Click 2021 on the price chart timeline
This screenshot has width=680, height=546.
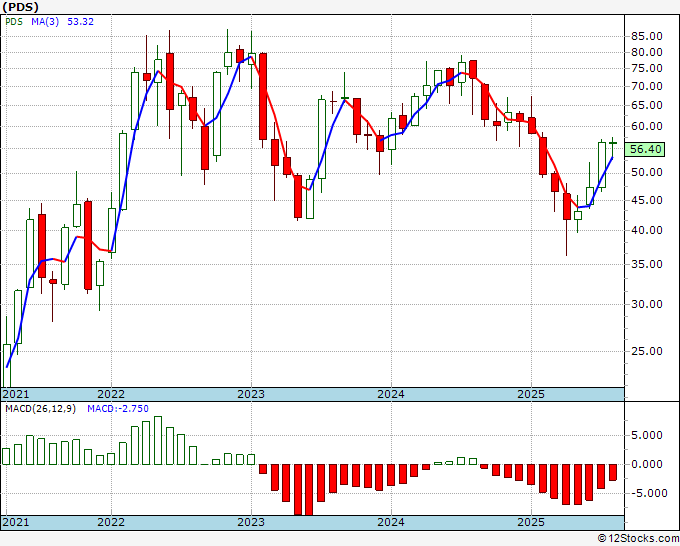(x=16, y=394)
